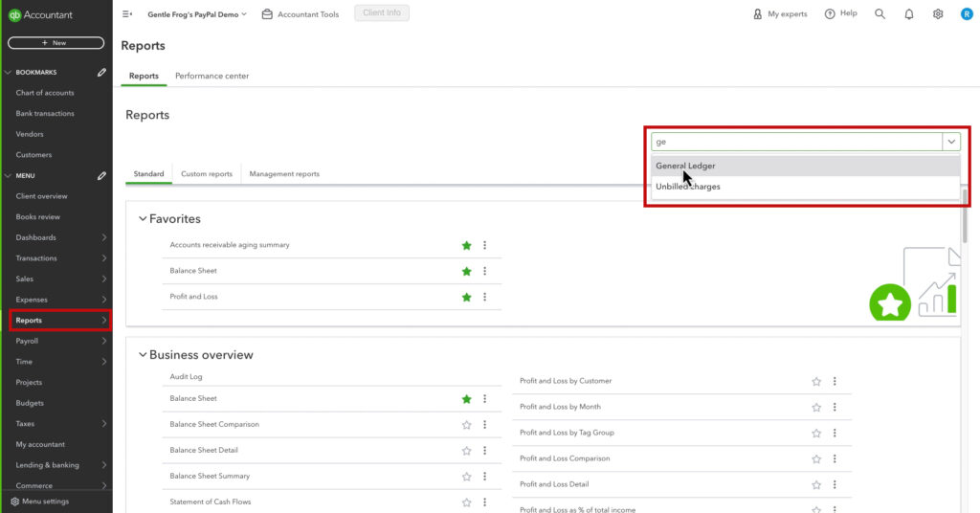980x513 pixels.
Task: Open more options for Statement of Cash Flows
Action: click(484, 502)
